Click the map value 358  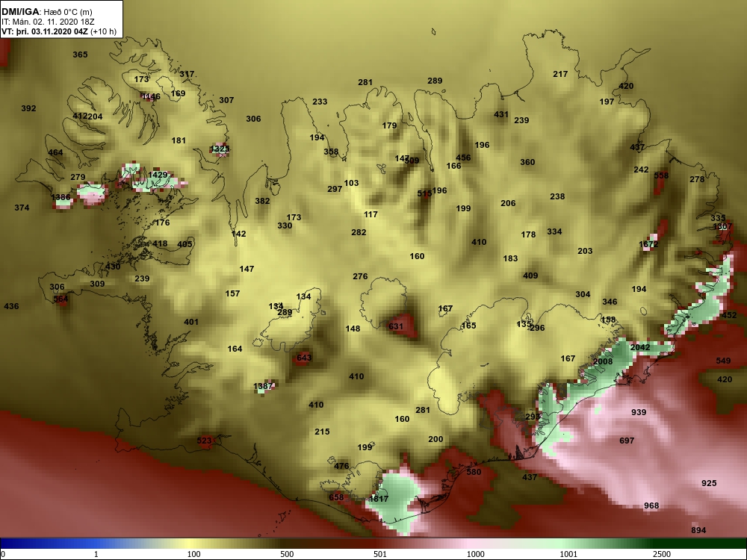[x=331, y=152]
